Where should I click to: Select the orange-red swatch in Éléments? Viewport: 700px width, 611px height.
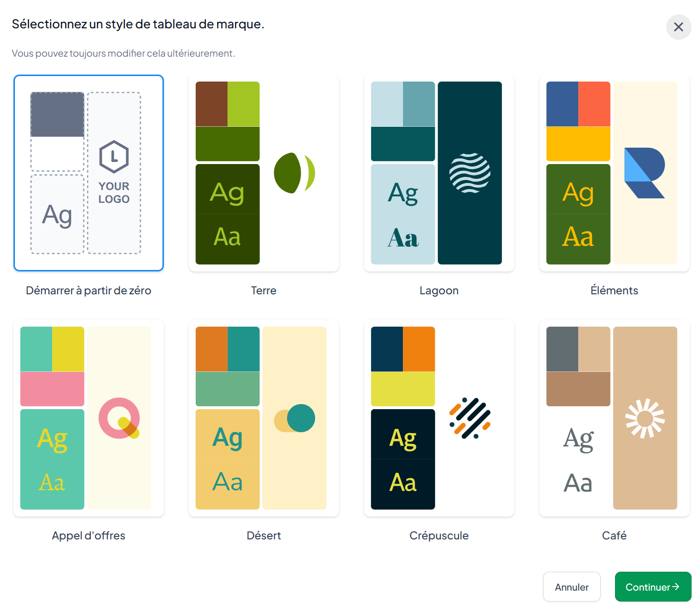tap(594, 104)
